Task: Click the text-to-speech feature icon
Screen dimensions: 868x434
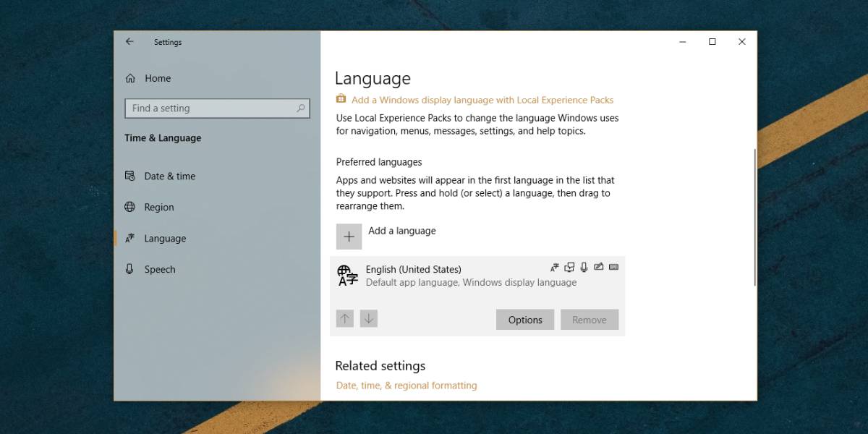Action: click(x=569, y=267)
